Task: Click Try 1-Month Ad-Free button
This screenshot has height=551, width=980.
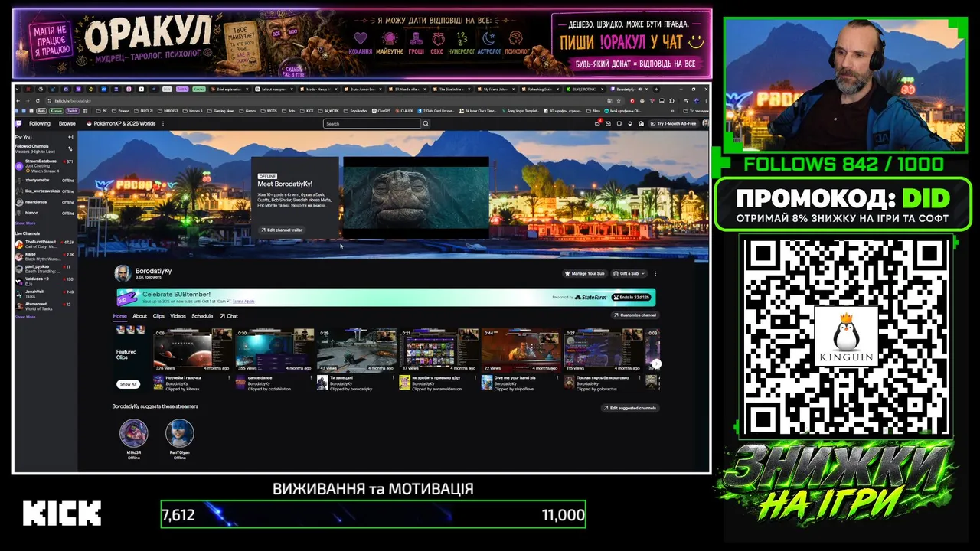Action: [674, 123]
